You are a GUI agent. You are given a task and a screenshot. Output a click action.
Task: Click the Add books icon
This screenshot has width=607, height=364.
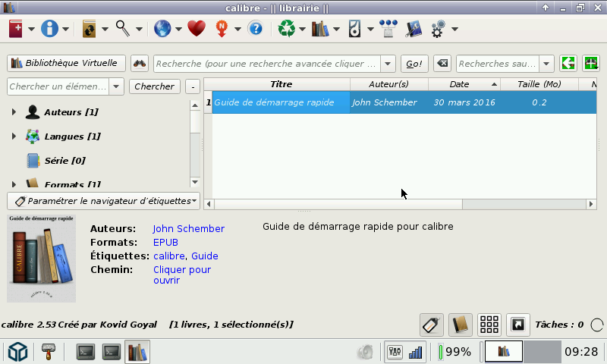tap(17, 29)
